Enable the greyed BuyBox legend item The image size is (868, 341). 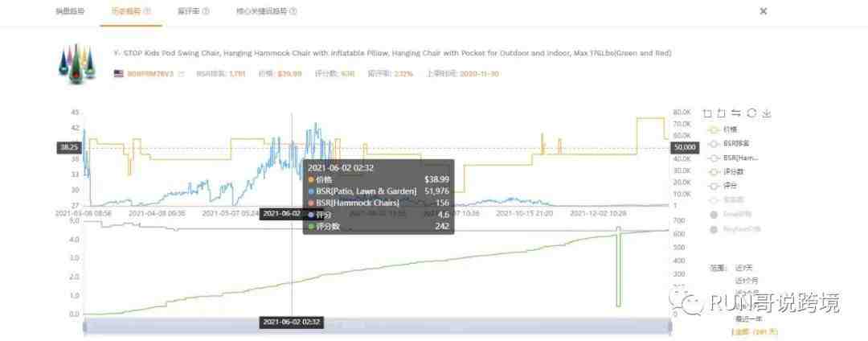point(735,228)
